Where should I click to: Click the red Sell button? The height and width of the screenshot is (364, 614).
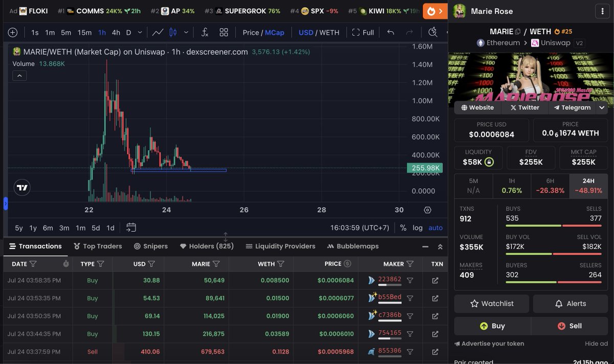[x=569, y=326]
